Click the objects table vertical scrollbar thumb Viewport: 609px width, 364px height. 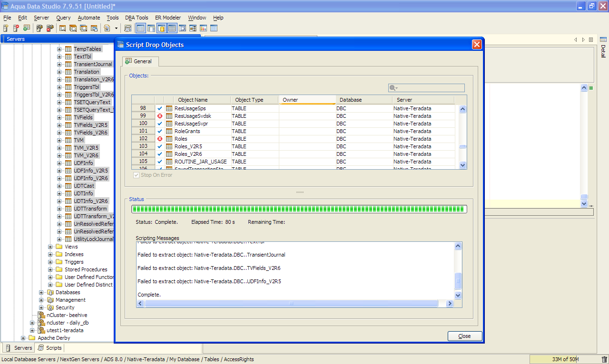pos(463,146)
